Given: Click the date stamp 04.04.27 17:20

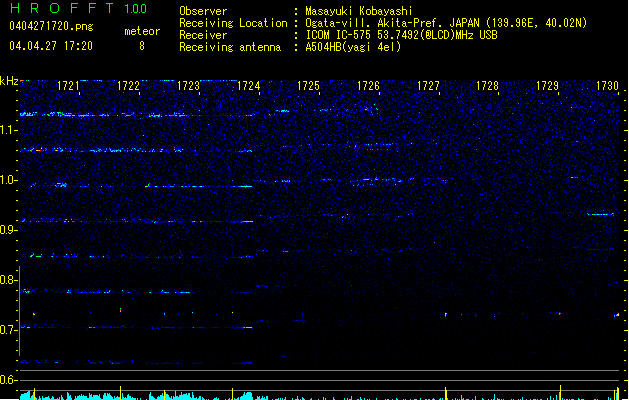Looking at the screenshot, I should coord(51,46).
